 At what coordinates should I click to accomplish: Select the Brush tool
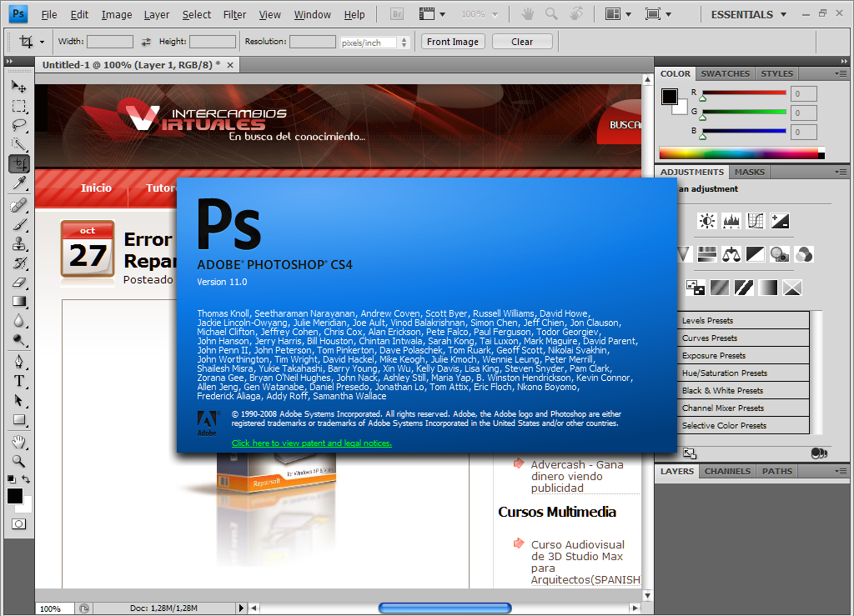click(x=19, y=224)
